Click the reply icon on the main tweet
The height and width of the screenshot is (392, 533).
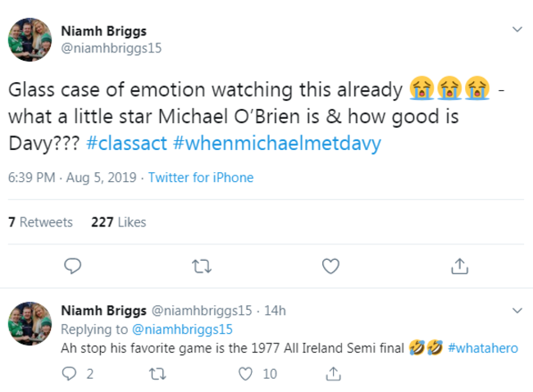73,266
